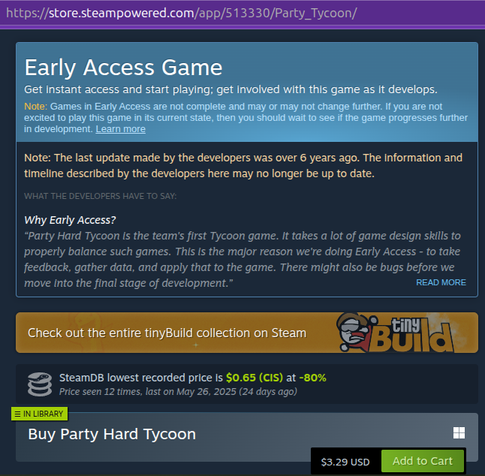Click the 'Why Early Access?' heading
Screen dimensions: 485x476
[x=70, y=220]
